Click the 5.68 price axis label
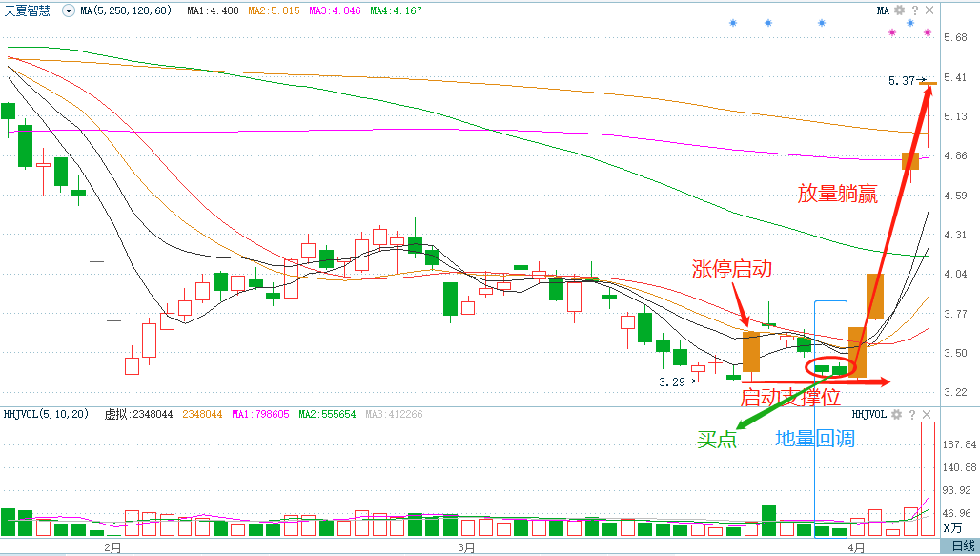The image size is (980, 556). tap(955, 37)
